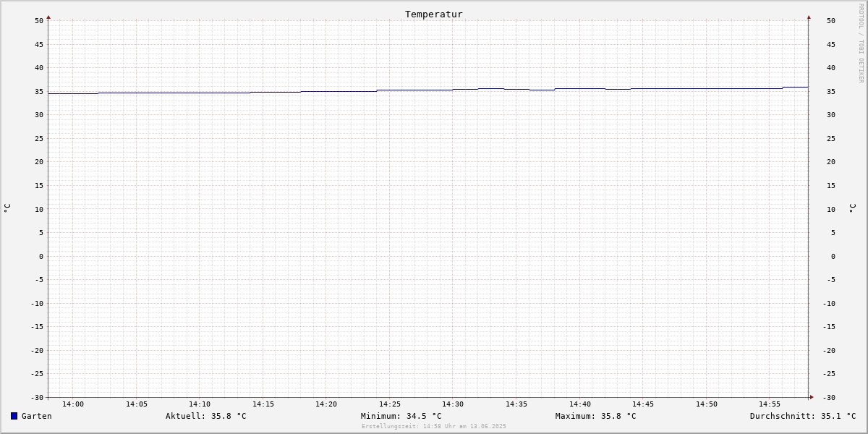Click the left axis 50 label
868x434 pixels.
pyautogui.click(x=39, y=21)
